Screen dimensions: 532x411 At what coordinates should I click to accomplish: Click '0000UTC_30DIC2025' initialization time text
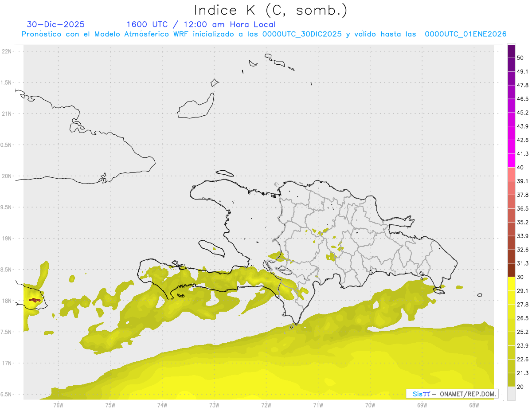tap(302, 34)
